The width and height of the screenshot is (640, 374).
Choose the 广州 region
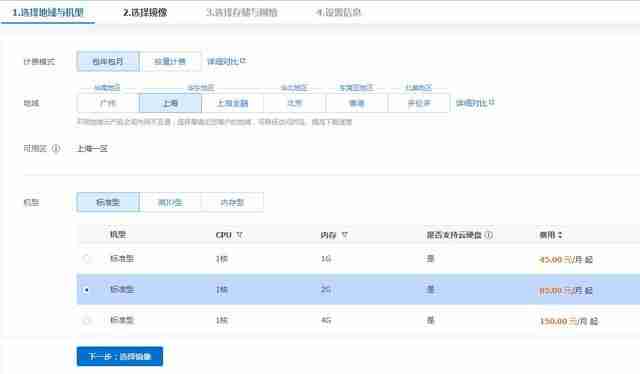point(108,103)
